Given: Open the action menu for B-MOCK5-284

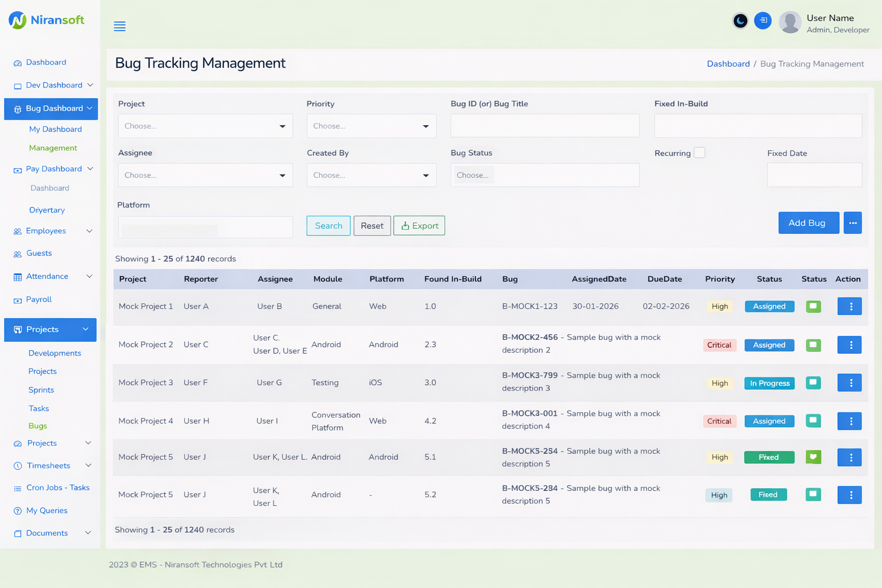Looking at the screenshot, I should pyautogui.click(x=850, y=494).
